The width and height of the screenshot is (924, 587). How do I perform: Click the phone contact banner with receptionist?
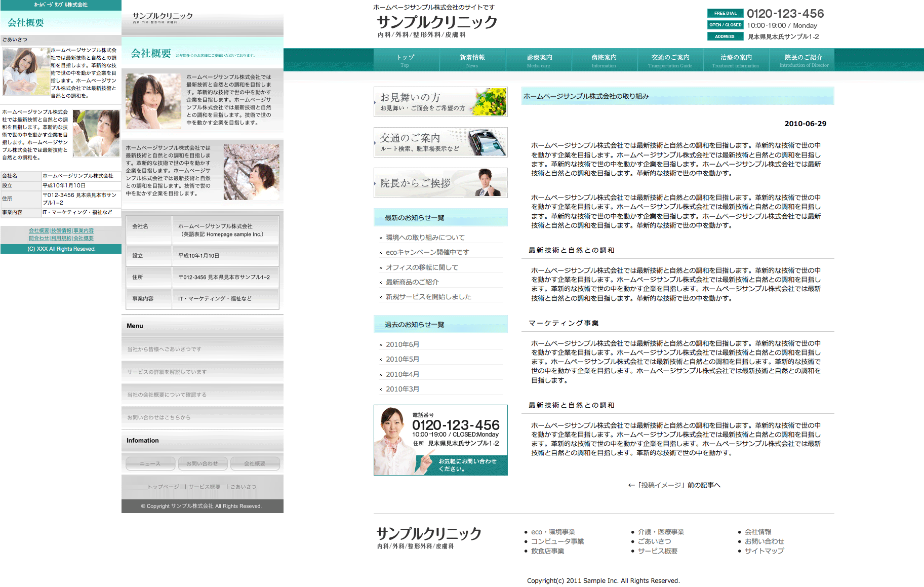point(440,440)
